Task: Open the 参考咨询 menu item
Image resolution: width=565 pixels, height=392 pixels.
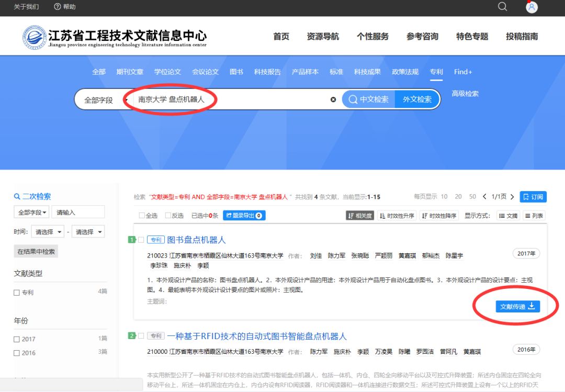Action: [422, 37]
